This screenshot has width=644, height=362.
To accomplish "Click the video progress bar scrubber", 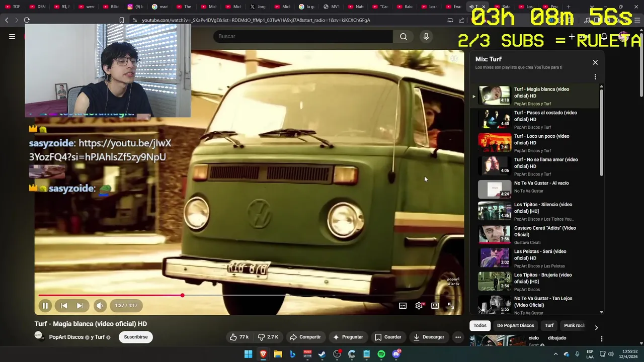I will coord(183,296).
